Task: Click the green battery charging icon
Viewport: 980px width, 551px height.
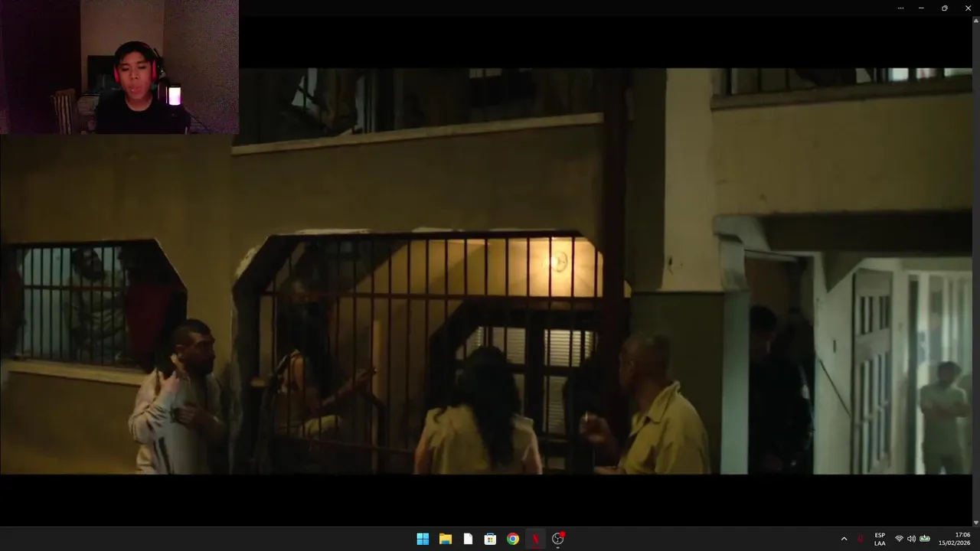Action: [x=925, y=539]
